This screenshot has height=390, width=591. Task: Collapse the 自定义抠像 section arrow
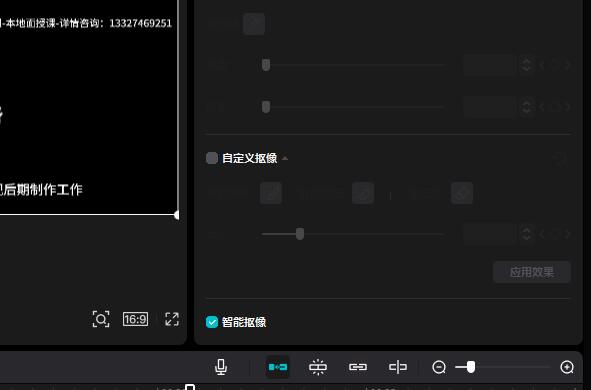coord(285,159)
